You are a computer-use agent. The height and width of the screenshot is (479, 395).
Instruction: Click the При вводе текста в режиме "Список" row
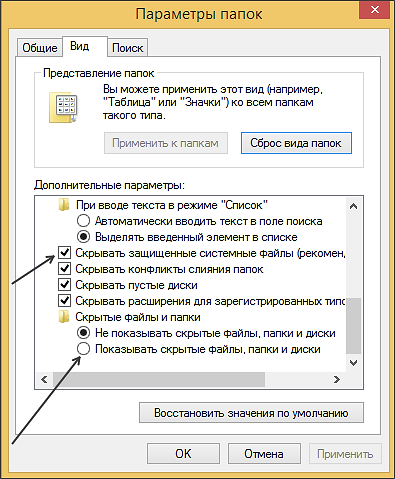[x=172, y=205]
